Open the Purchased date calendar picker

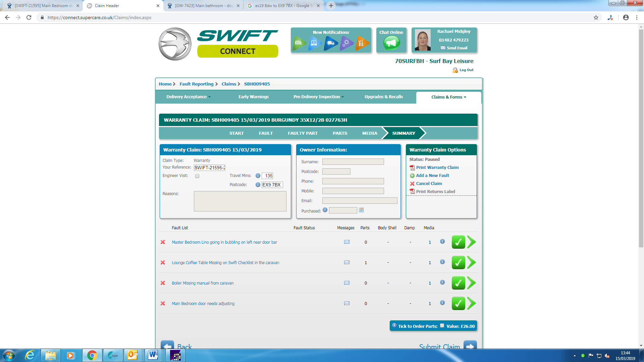coord(361,210)
